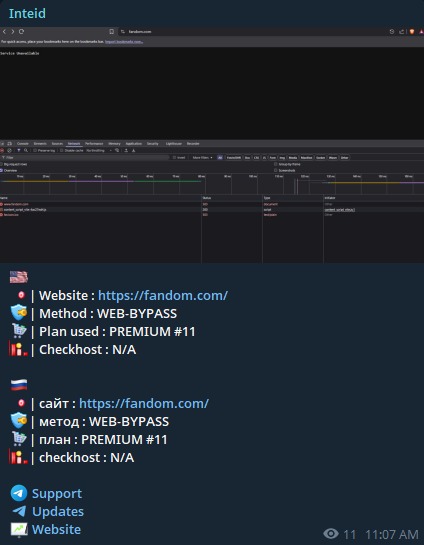The width and height of the screenshot is (424, 545).
Task: Open English Website link https://fandom.com/
Action: pyautogui.click(x=163, y=295)
